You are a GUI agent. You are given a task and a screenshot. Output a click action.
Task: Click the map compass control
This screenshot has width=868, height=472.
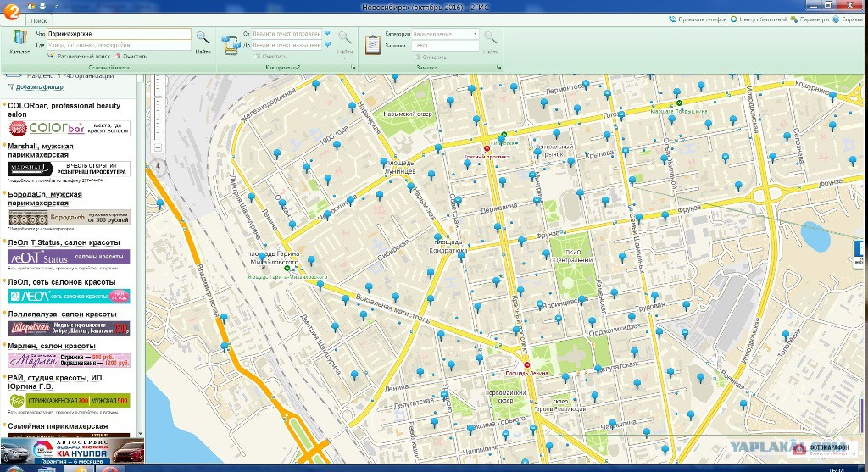coord(158,165)
